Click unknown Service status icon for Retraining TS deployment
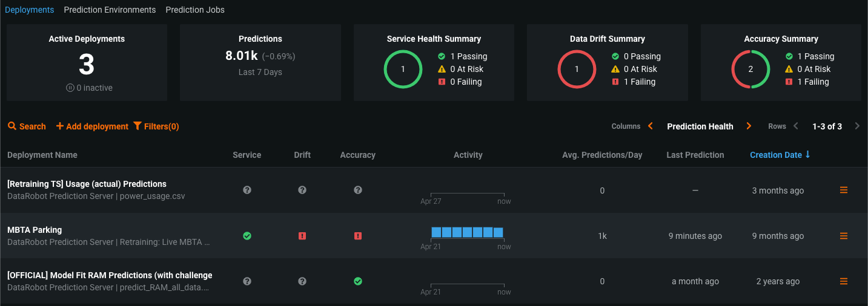 [x=247, y=190]
